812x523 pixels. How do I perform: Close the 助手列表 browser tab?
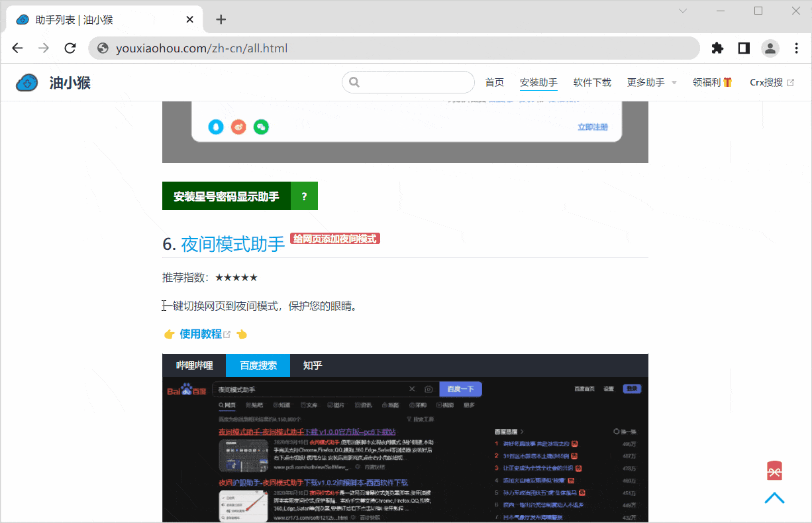(x=190, y=20)
